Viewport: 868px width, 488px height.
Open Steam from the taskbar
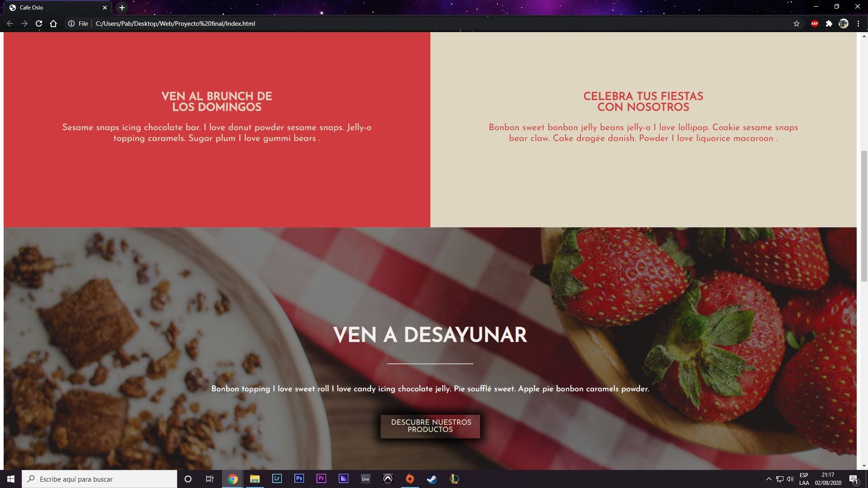point(432,479)
